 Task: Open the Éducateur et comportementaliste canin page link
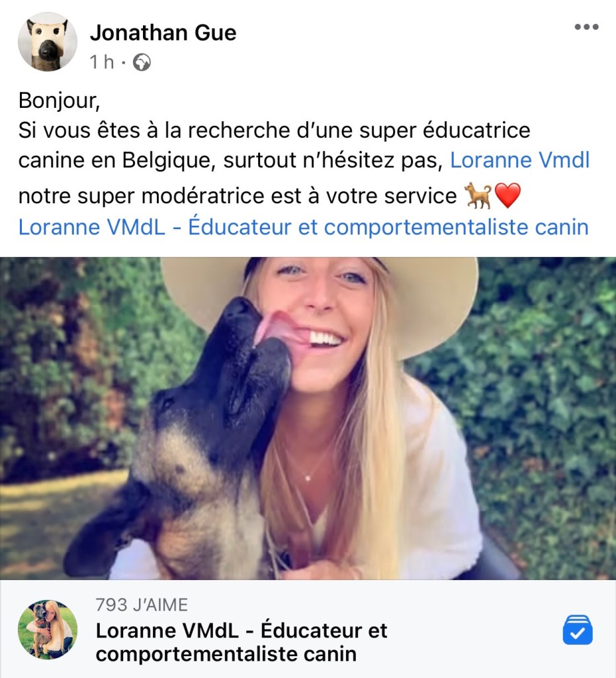[303, 227]
